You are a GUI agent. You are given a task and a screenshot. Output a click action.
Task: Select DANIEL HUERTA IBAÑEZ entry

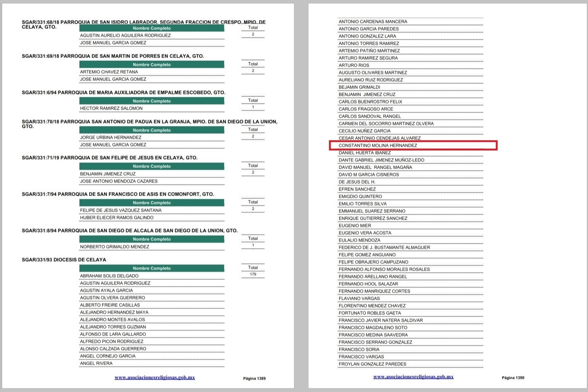click(365, 153)
